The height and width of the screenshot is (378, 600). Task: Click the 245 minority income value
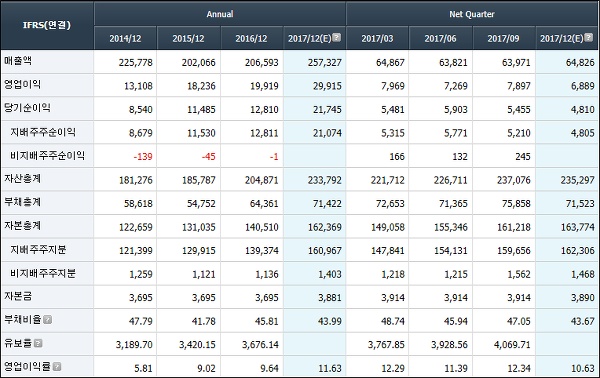[x=523, y=156]
